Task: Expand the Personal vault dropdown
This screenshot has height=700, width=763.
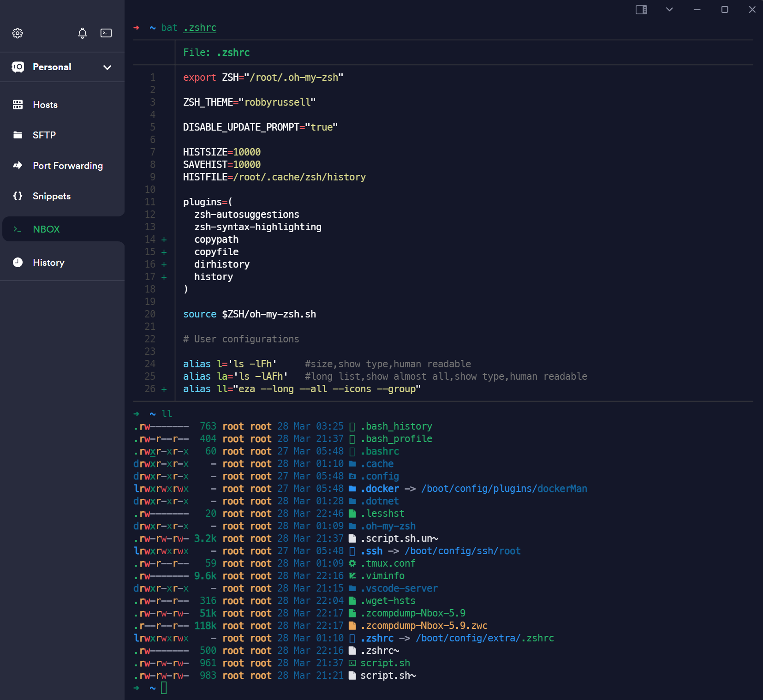Action: (x=107, y=67)
